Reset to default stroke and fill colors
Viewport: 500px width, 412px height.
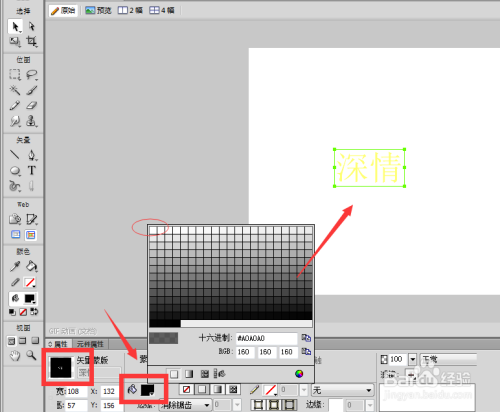point(12,312)
